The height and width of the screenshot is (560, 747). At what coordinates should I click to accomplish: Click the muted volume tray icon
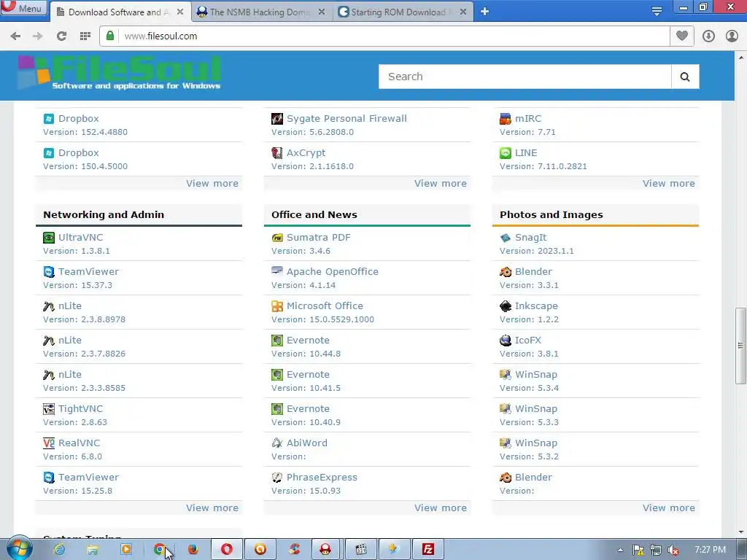tap(673, 550)
